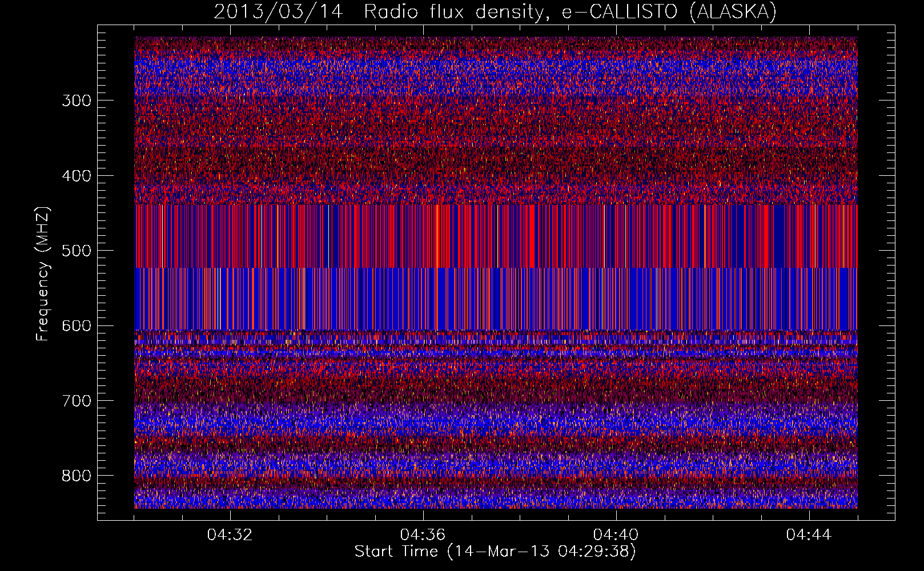Image resolution: width=924 pixels, height=571 pixels.
Task: Click the 600 frequency axis label
Action: coord(77,326)
